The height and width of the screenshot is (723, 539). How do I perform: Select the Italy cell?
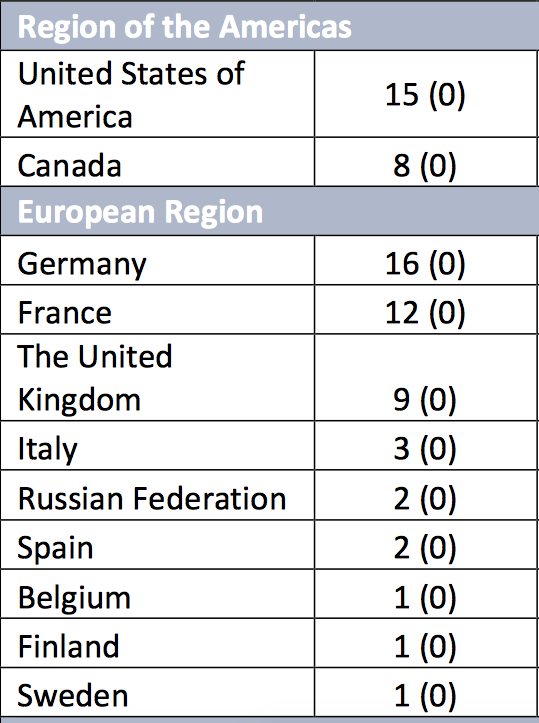[157, 445]
